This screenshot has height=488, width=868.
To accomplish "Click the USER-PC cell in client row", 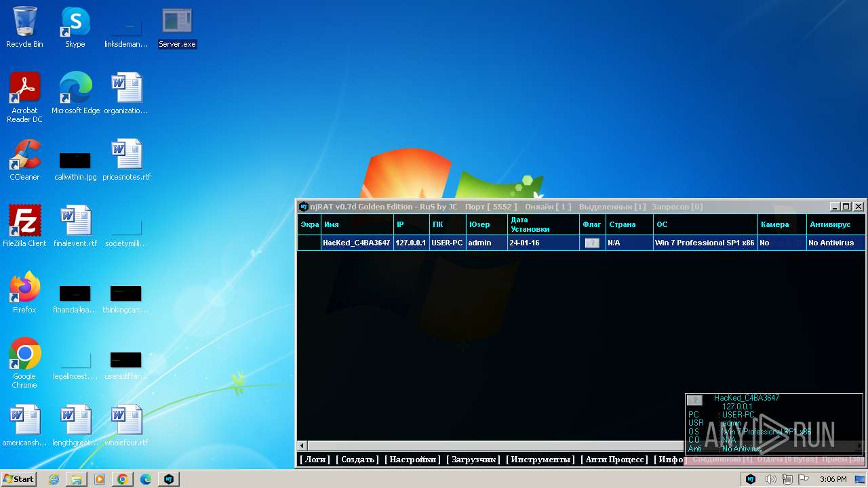I will 448,243.
